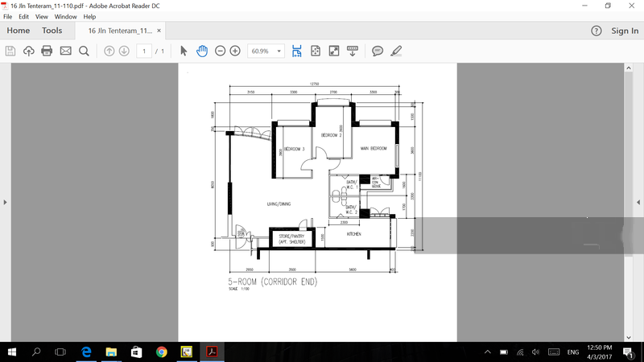
Task: Open the volume control in tray
Action: 535,352
